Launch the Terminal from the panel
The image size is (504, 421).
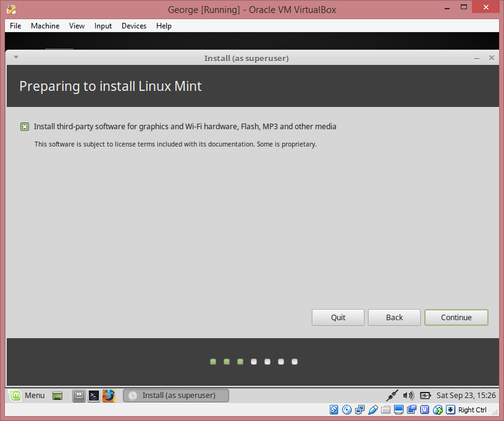click(94, 396)
